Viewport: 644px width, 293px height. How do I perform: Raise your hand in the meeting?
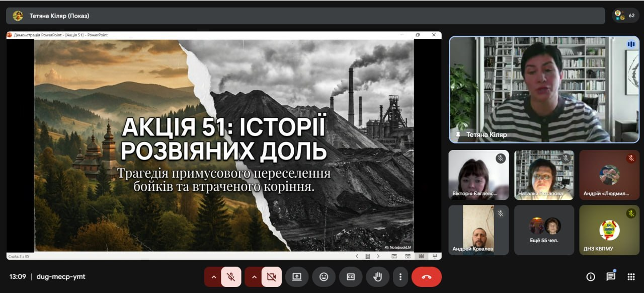coord(377,277)
